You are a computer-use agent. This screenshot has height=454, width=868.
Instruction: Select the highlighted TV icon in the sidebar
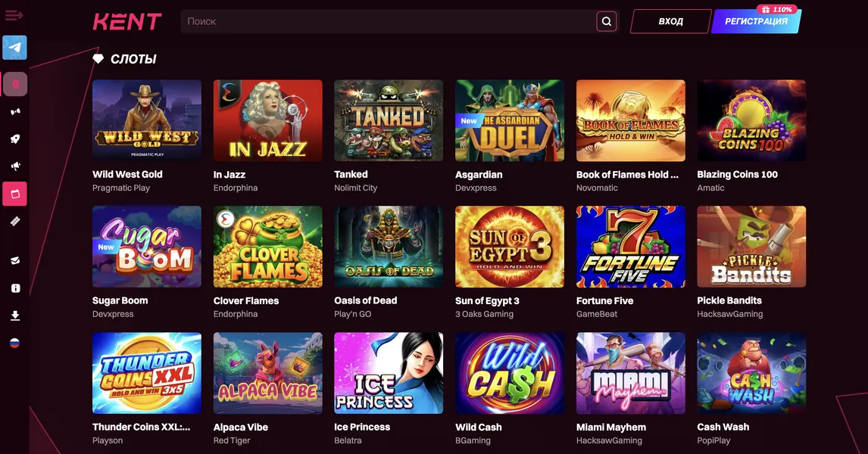14,193
